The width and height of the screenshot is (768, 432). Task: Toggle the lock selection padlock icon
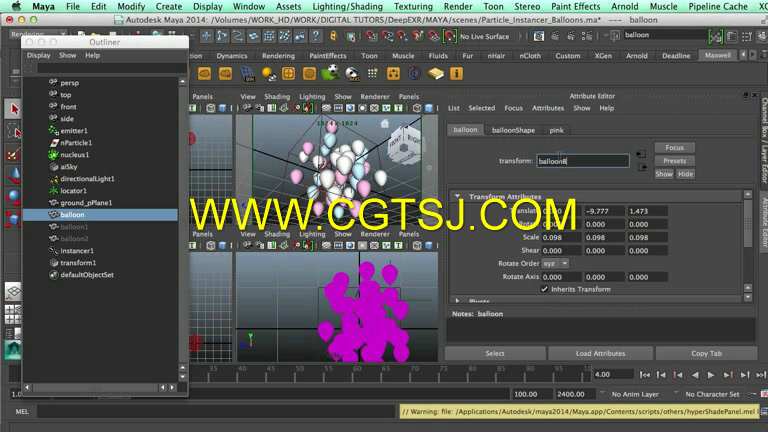334,36
